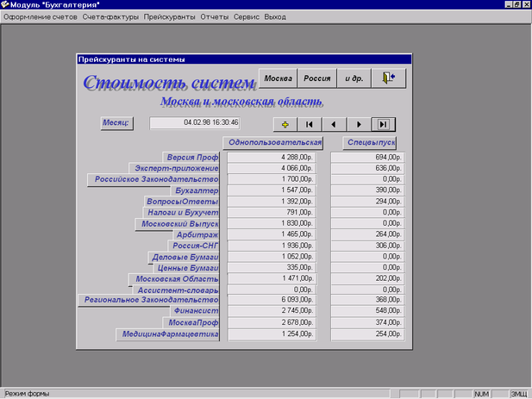Click the 1 471,00р. price field

tap(272, 278)
